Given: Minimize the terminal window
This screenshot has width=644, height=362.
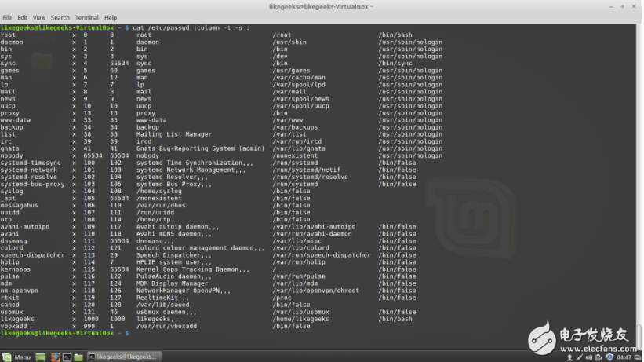Looking at the screenshot, I should click(x=611, y=6).
